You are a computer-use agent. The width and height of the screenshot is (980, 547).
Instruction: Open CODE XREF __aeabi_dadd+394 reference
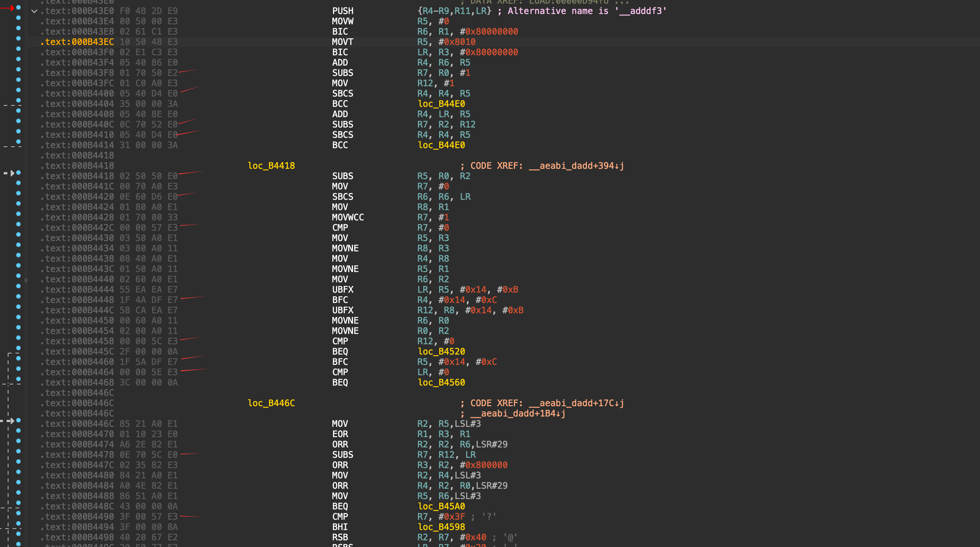click(x=576, y=166)
